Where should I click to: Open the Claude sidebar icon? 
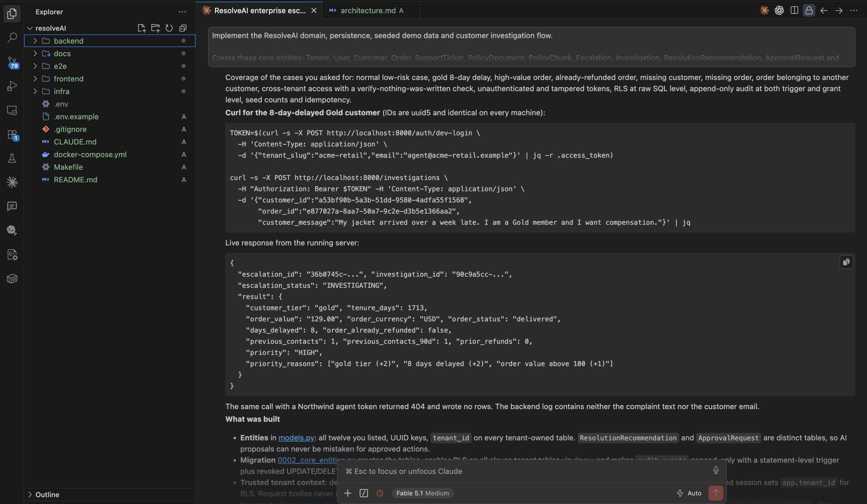click(x=12, y=182)
